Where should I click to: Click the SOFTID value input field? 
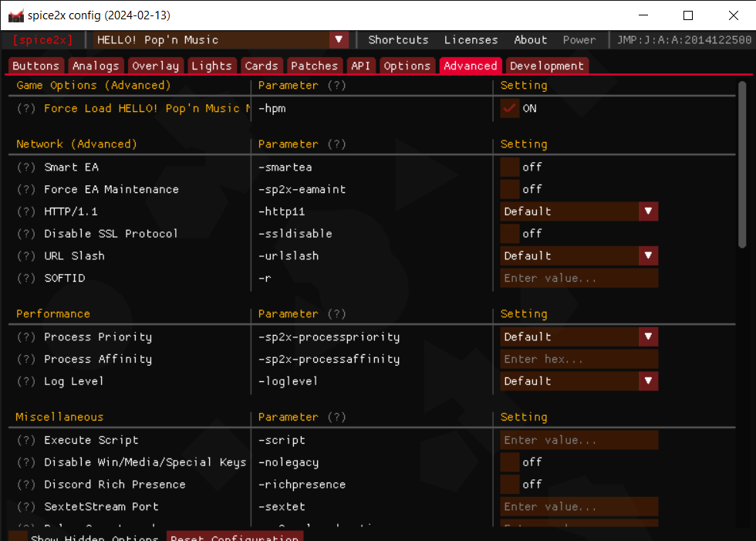tap(579, 278)
